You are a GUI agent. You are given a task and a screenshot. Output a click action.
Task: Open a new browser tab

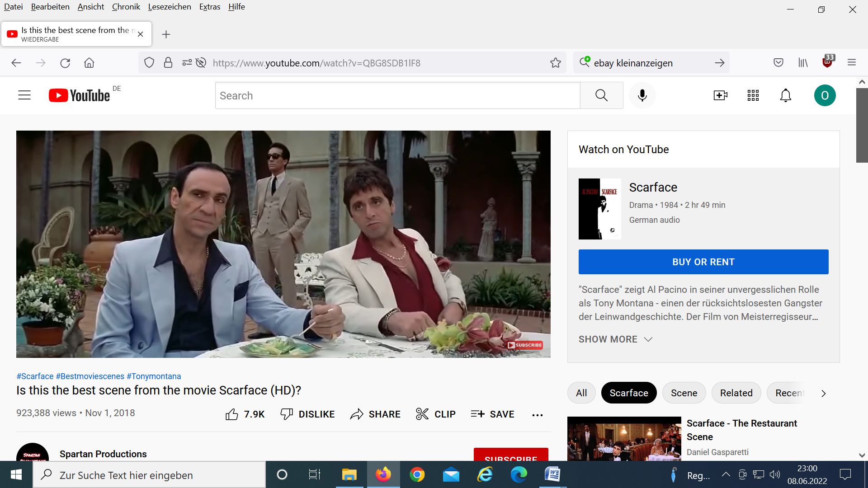(166, 34)
